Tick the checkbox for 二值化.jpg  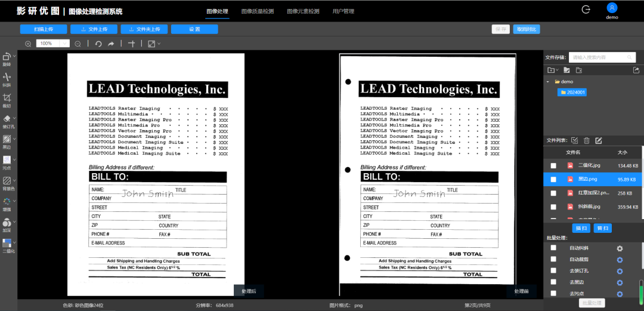pos(553,165)
